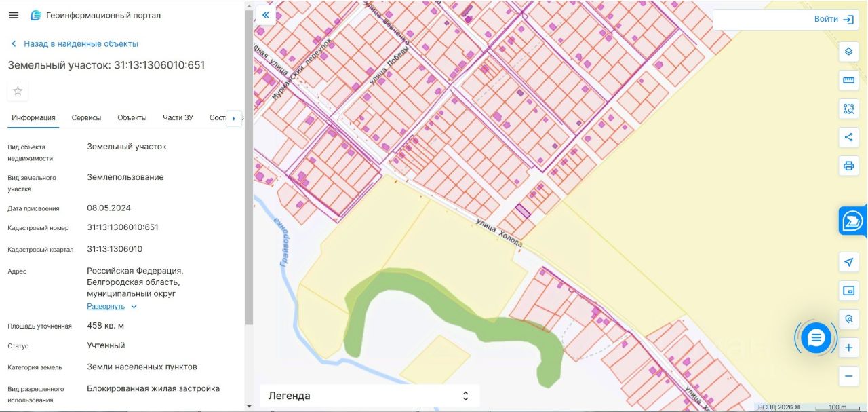Click the panel title Земельный участок: 31:13:1306010:651
This screenshot has height=412, width=868.
pos(106,65)
